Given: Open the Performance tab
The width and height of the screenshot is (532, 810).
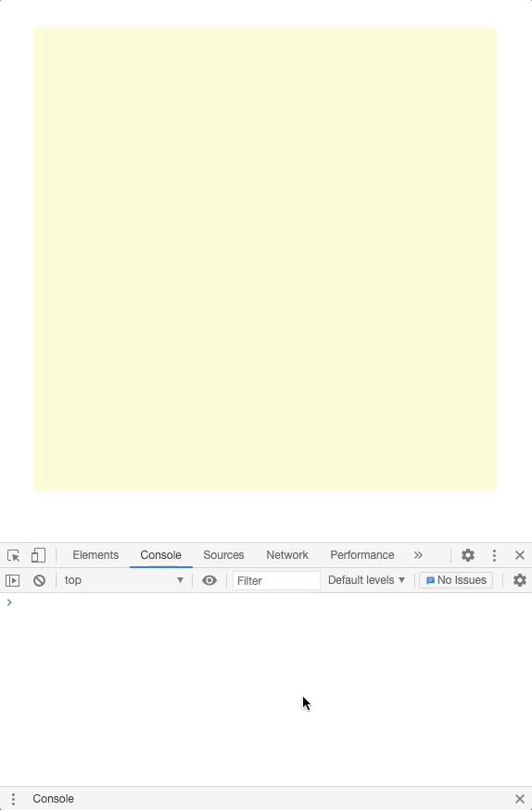Looking at the screenshot, I should click(362, 555).
